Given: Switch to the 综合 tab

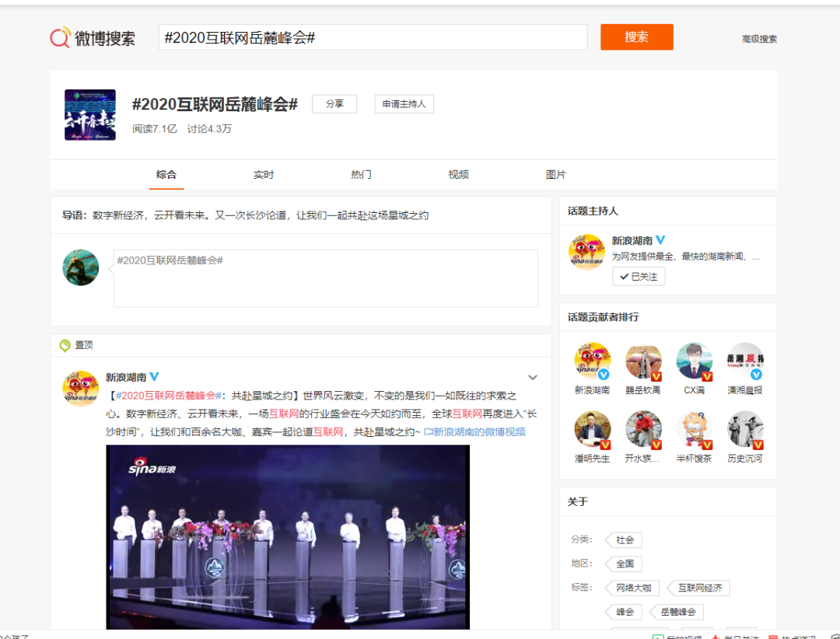Looking at the screenshot, I should [x=166, y=175].
